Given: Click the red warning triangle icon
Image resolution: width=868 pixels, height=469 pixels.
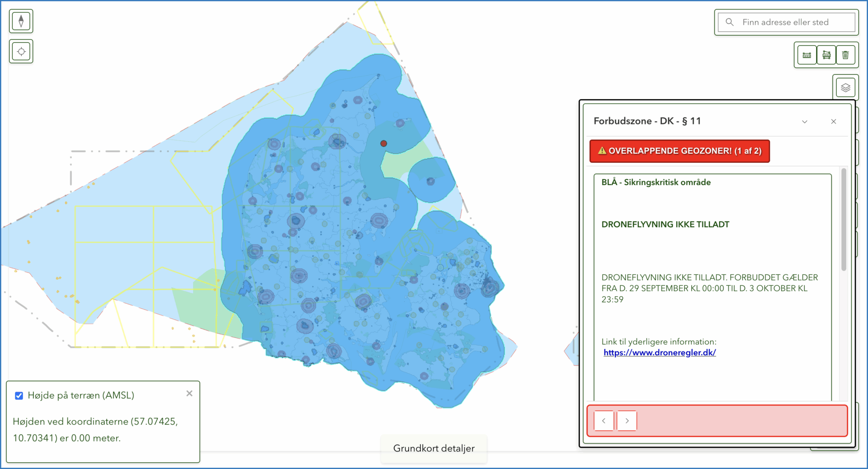Looking at the screenshot, I should (602, 151).
